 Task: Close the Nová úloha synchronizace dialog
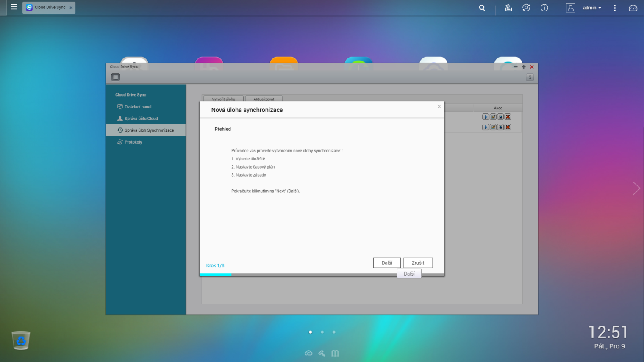point(439,107)
